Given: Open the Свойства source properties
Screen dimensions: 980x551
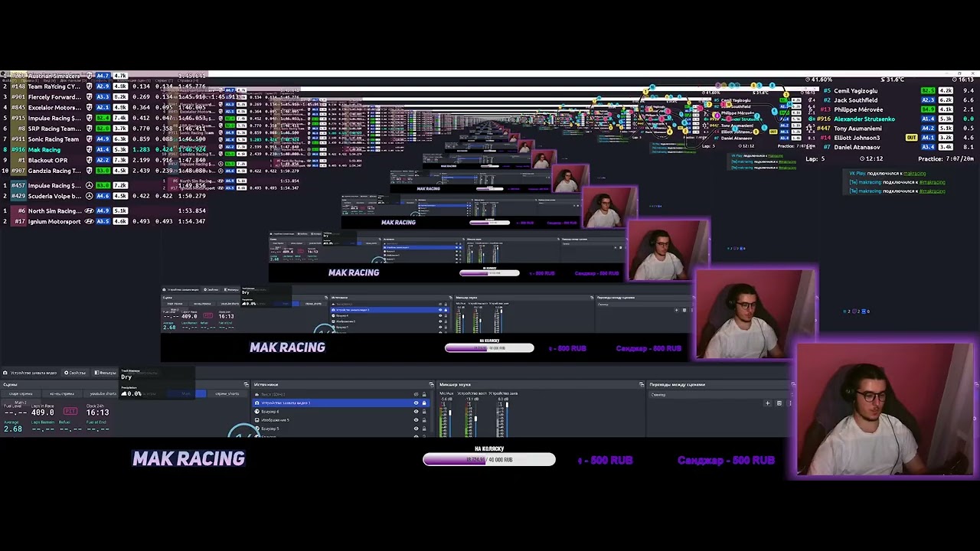Looking at the screenshot, I should tap(75, 373).
